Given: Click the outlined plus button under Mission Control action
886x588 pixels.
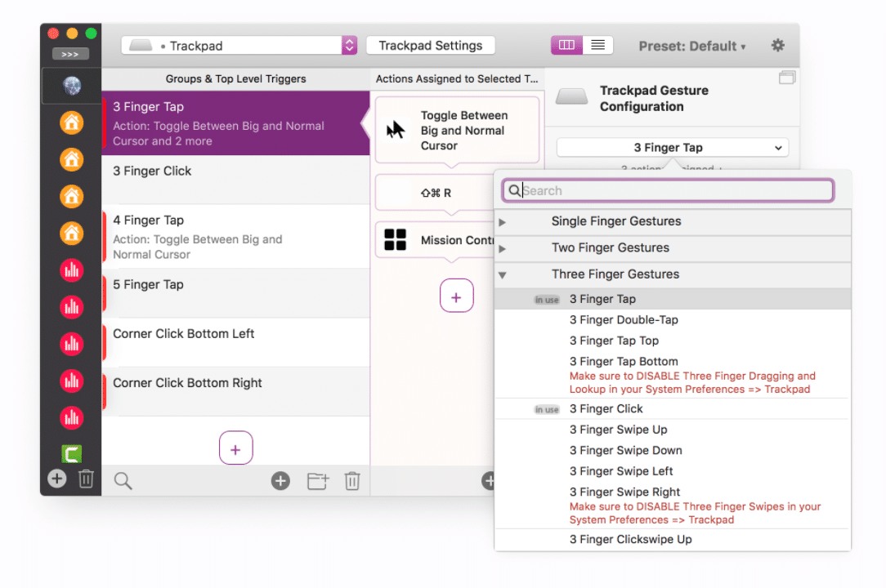Looking at the screenshot, I should click(456, 296).
